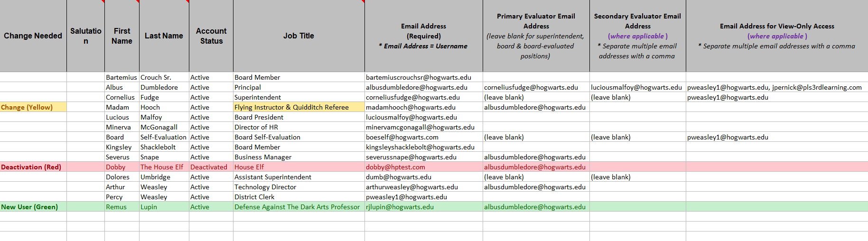Click the Deactivated account status cell

[209, 167]
